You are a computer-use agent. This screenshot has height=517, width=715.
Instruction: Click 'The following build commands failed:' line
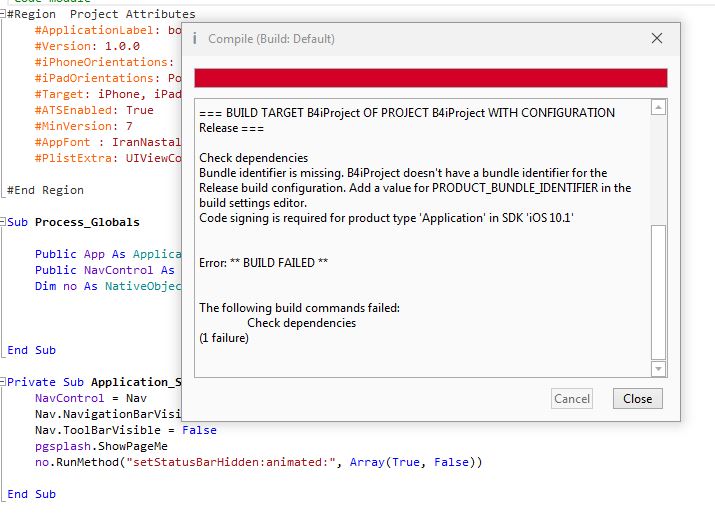click(300, 308)
